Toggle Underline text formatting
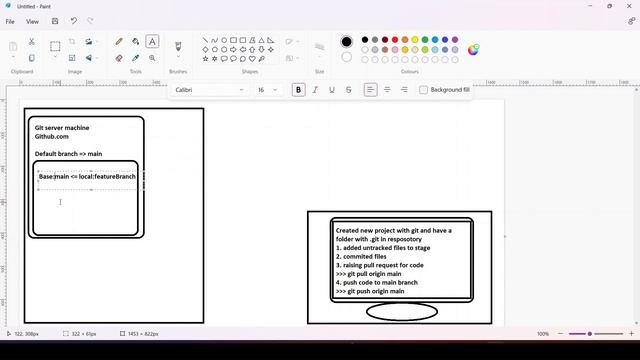This screenshot has height=360, width=640. pyautogui.click(x=332, y=90)
